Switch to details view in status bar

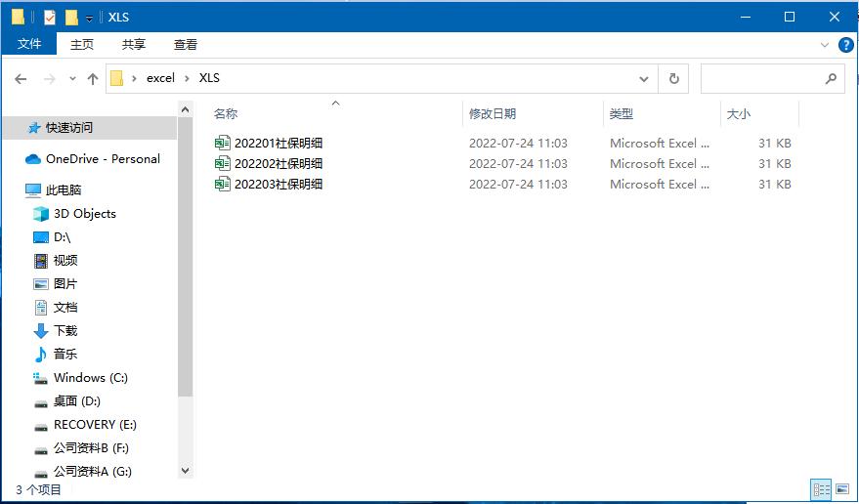click(x=821, y=489)
